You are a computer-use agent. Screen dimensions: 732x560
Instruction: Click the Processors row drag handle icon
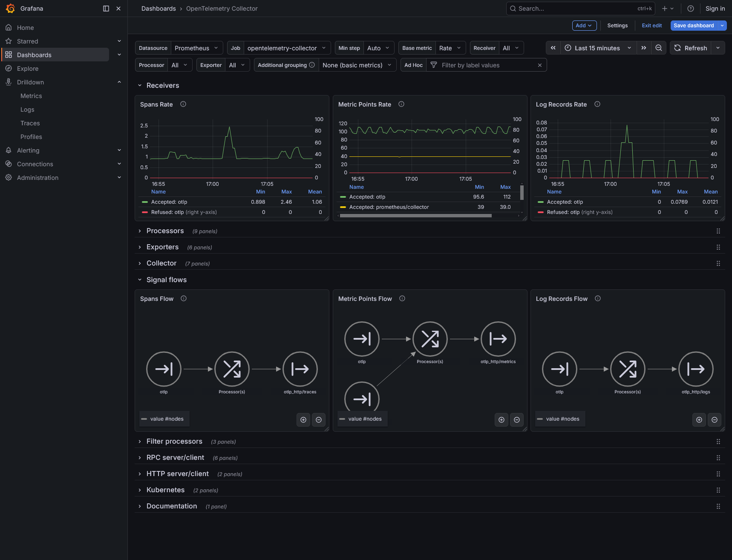pyautogui.click(x=718, y=231)
